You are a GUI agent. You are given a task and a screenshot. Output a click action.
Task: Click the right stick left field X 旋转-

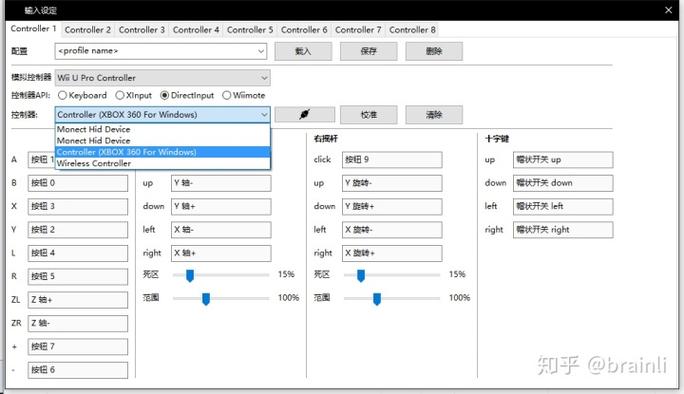pos(392,230)
